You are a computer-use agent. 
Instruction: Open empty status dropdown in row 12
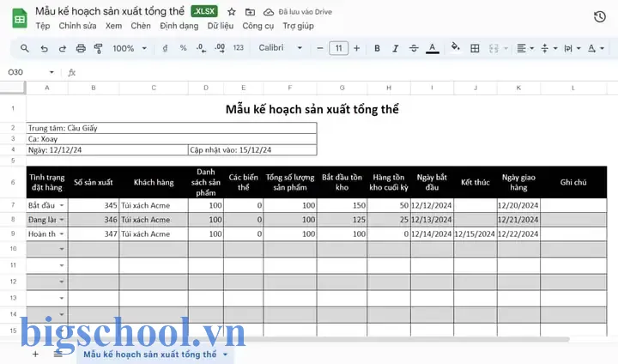[x=62, y=282]
